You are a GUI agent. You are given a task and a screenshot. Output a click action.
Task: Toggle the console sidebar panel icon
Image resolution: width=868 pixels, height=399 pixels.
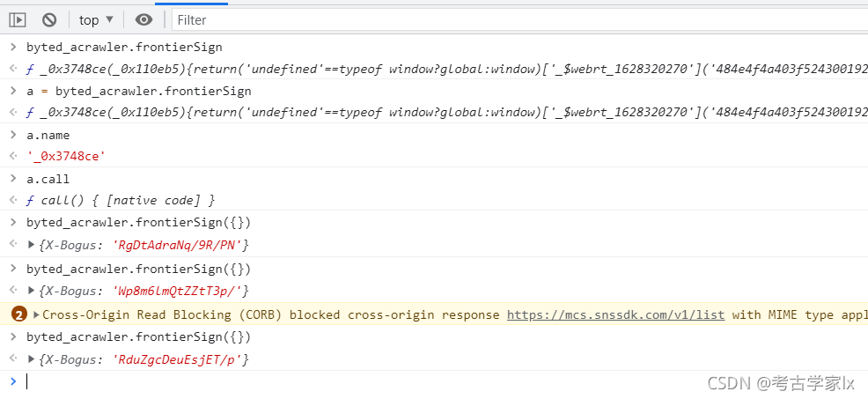pyautogui.click(x=17, y=20)
